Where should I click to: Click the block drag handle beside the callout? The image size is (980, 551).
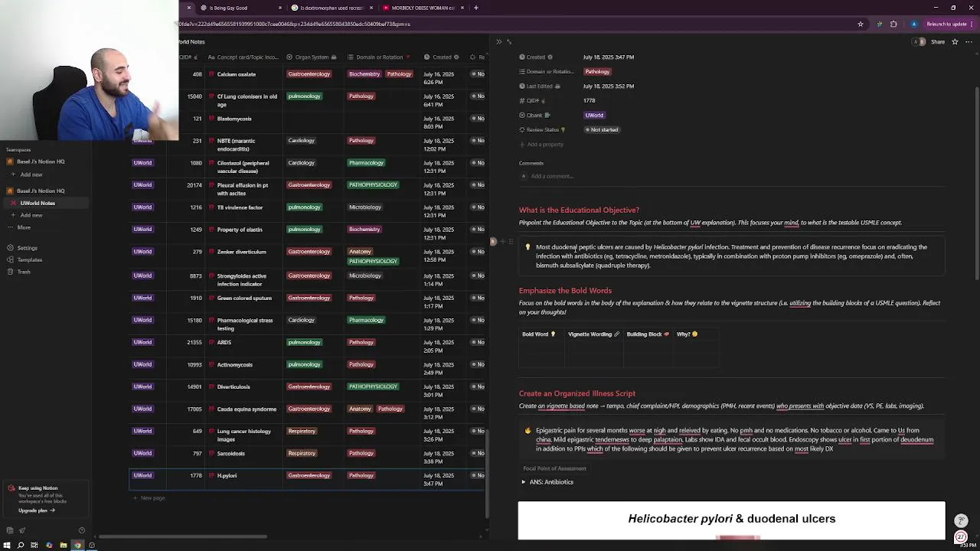511,242
